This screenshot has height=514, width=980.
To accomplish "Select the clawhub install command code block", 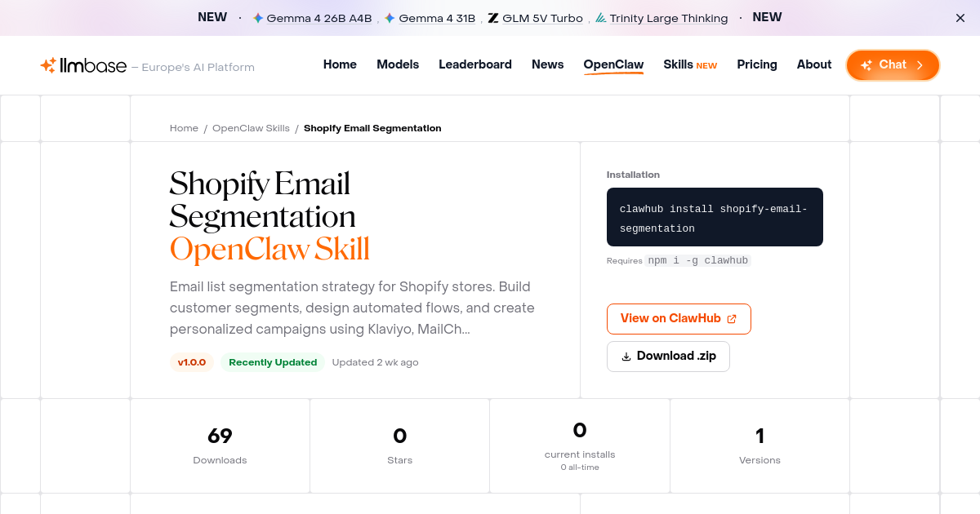I will pyautogui.click(x=715, y=217).
